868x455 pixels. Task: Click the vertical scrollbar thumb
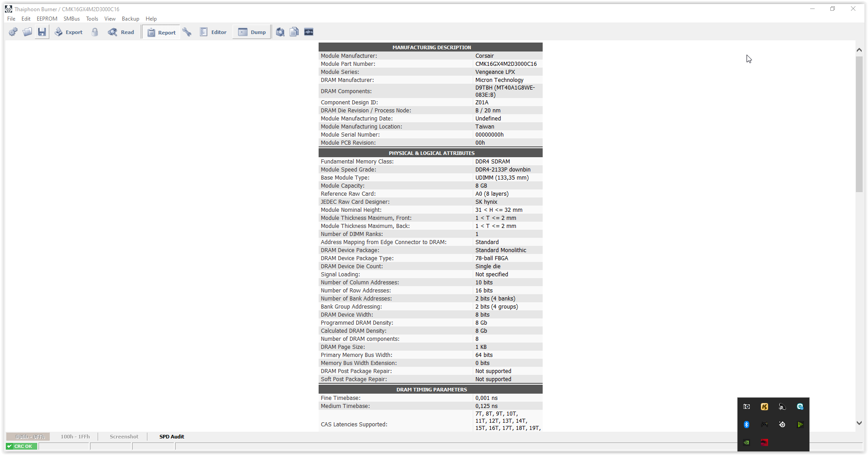(x=859, y=124)
